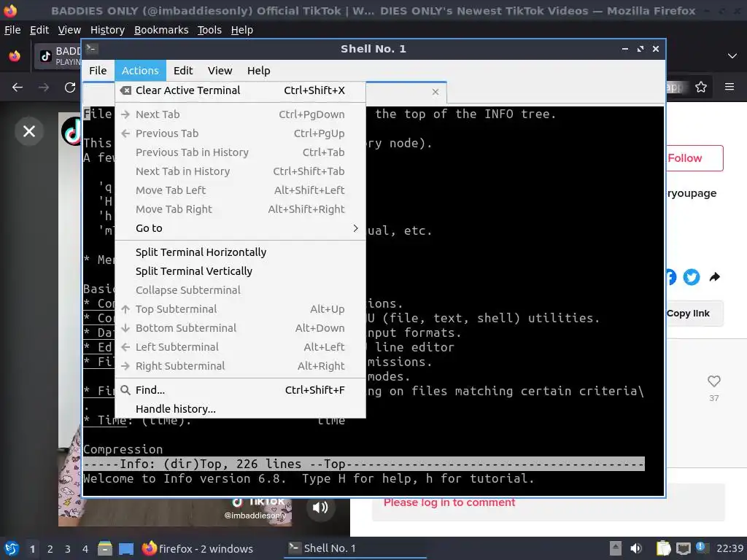Image resolution: width=747 pixels, height=560 pixels.
Task: Select the BADDIES ONLY TikTok browser tab
Action: pos(58,56)
